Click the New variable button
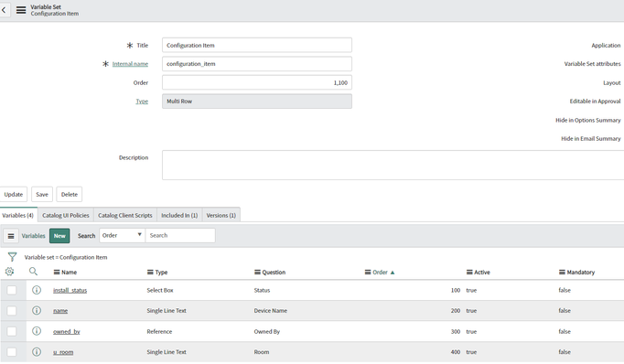Viewport: 624px width, 364px height. [59, 236]
